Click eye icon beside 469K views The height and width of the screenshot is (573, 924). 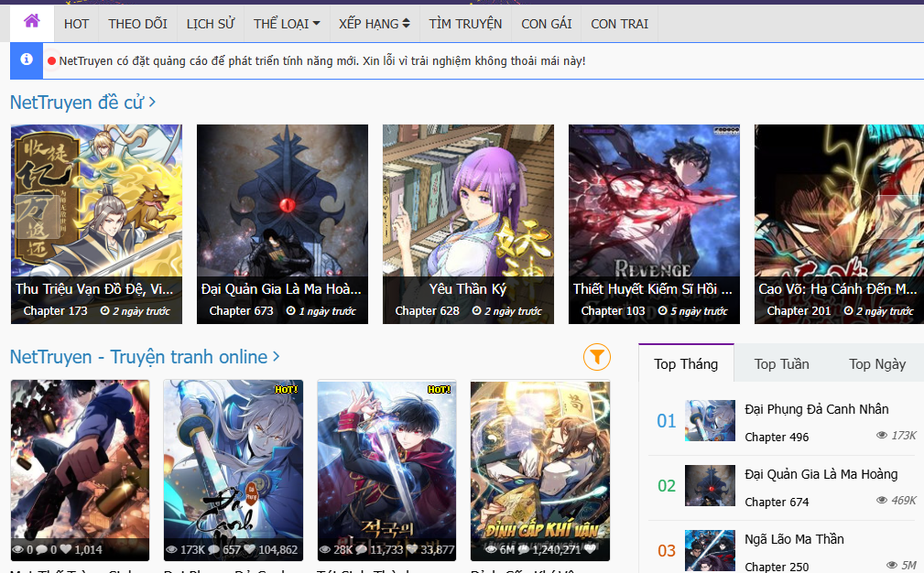[x=882, y=500]
